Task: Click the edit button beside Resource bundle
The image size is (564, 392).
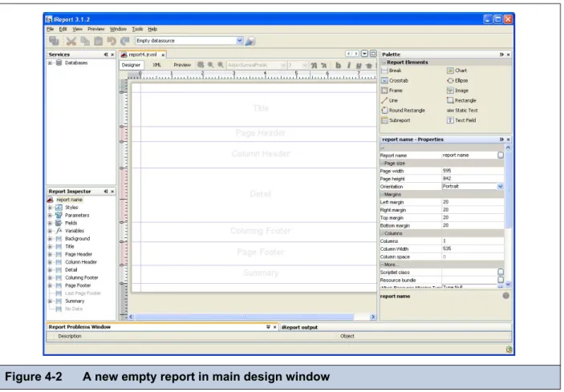Action: pyautogui.click(x=501, y=280)
